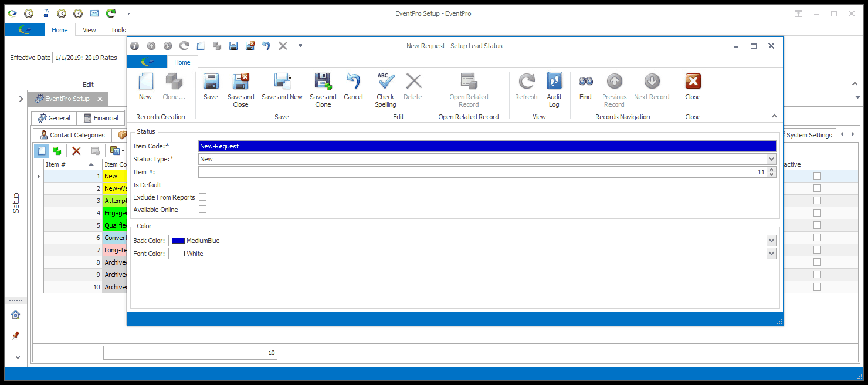Open the Audit Log
868x385 pixels.
pyautogui.click(x=554, y=90)
